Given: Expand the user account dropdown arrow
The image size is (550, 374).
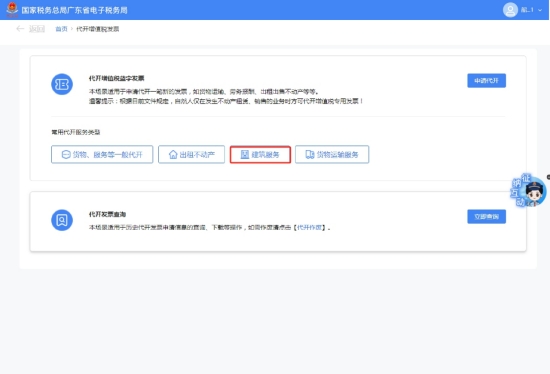Looking at the screenshot, I should point(540,10).
